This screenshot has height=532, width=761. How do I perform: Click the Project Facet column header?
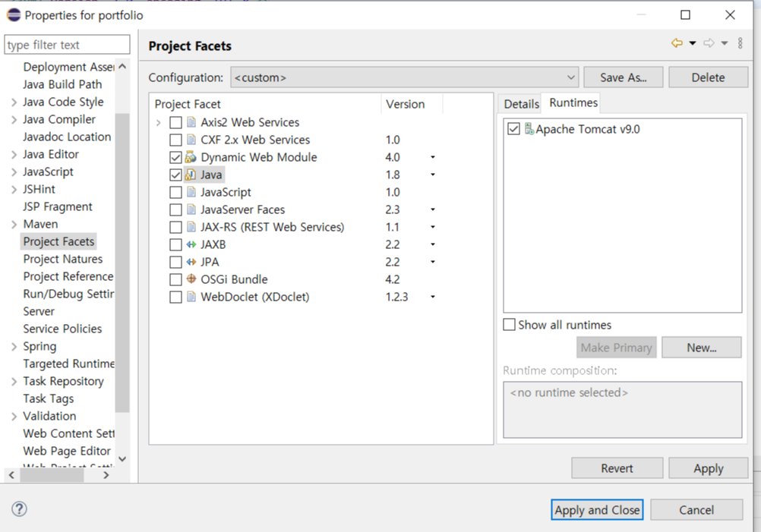pos(265,104)
